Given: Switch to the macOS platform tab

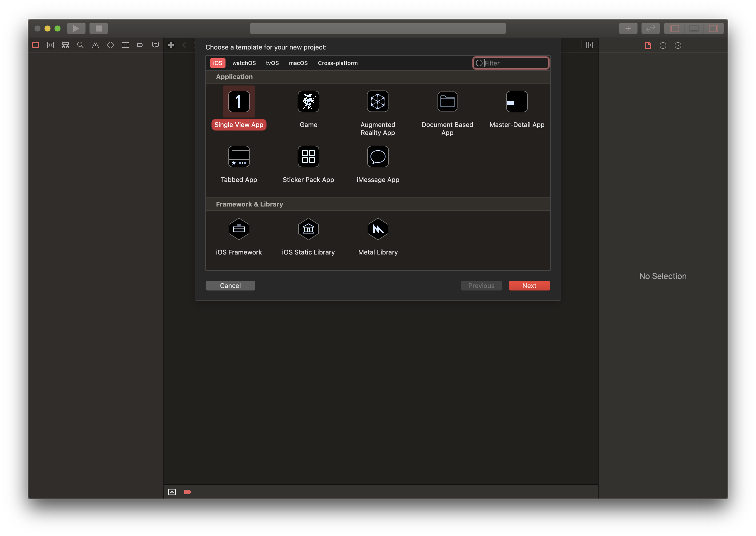Looking at the screenshot, I should (298, 63).
